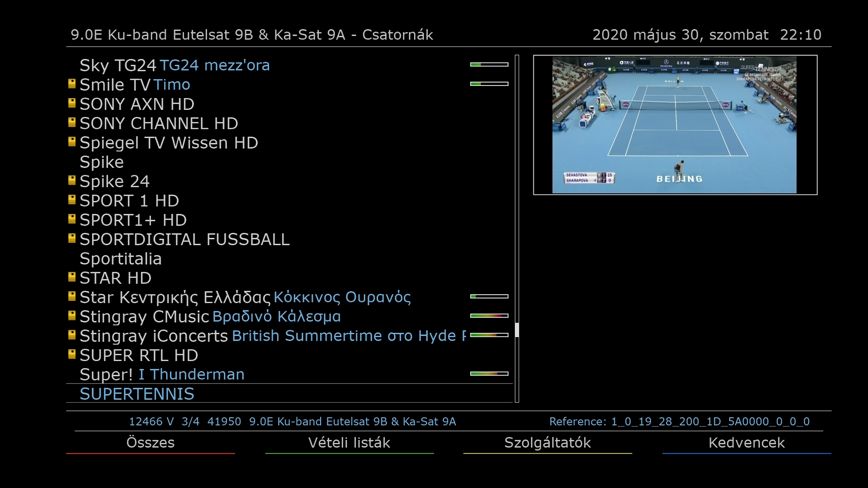
Task: Select the SONY AXN HD channel
Action: (289, 104)
